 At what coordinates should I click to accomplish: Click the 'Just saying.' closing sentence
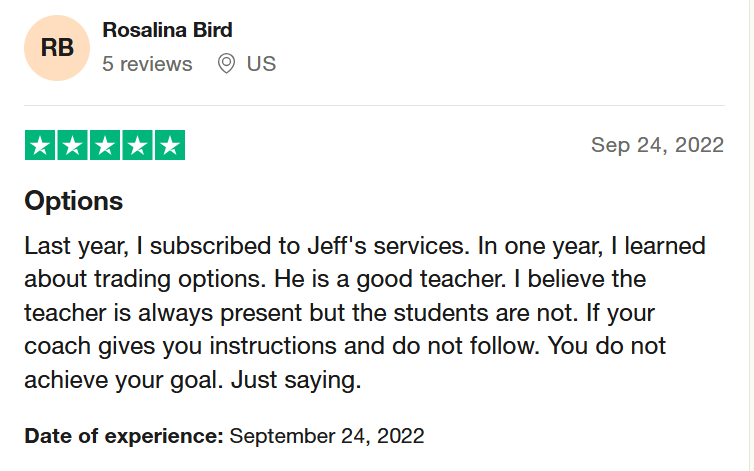(296, 380)
